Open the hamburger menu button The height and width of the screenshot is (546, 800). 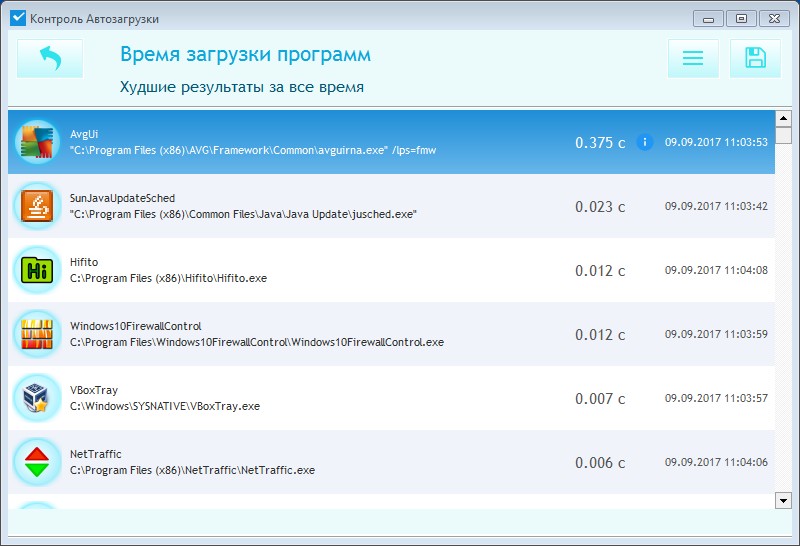tap(693, 59)
